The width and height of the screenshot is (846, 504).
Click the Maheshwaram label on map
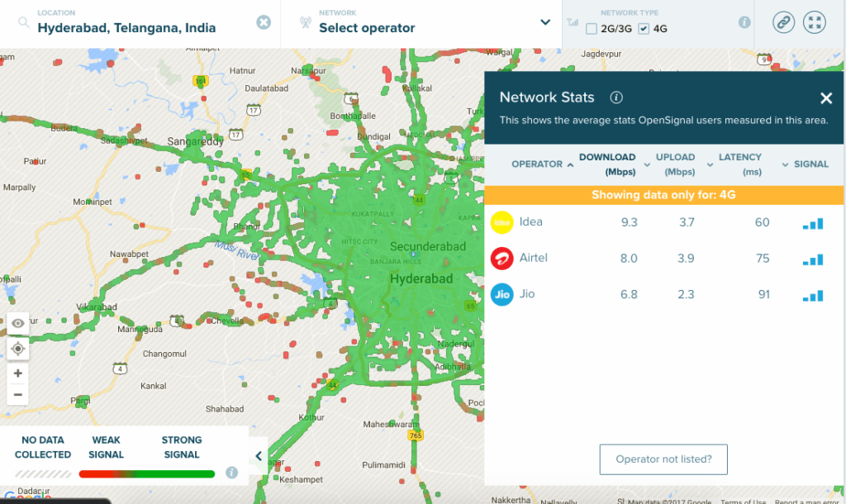[x=391, y=424]
